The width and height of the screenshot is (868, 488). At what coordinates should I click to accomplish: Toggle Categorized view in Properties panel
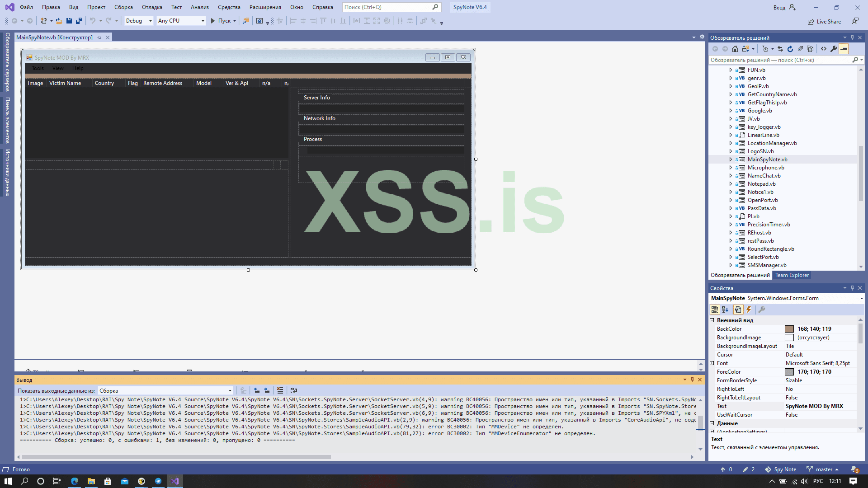(x=714, y=310)
